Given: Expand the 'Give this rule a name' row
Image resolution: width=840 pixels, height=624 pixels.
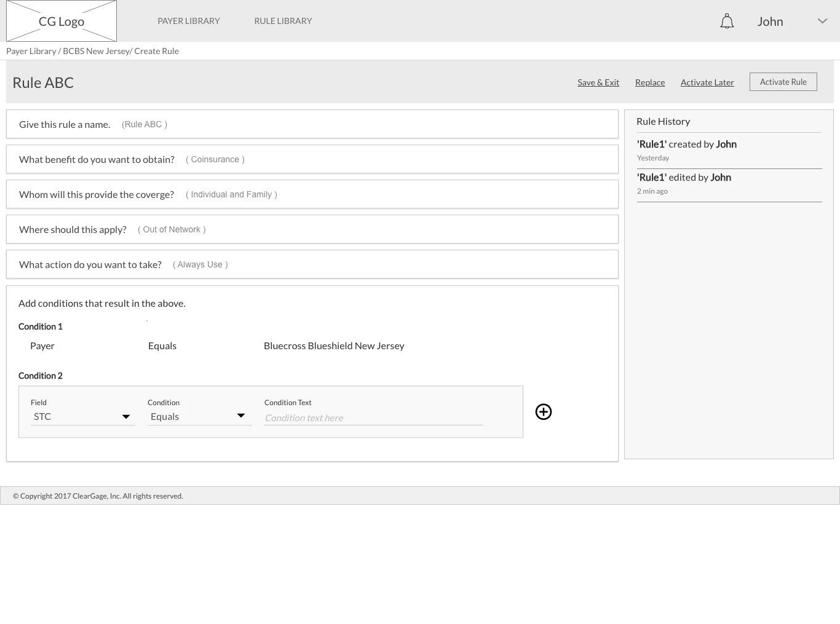Looking at the screenshot, I should click(x=312, y=124).
